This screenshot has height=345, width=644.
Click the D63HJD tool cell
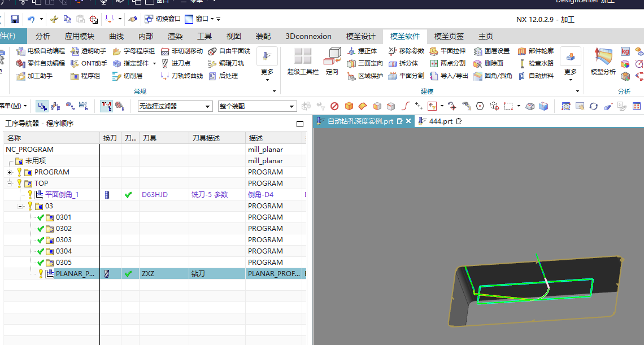pos(164,195)
